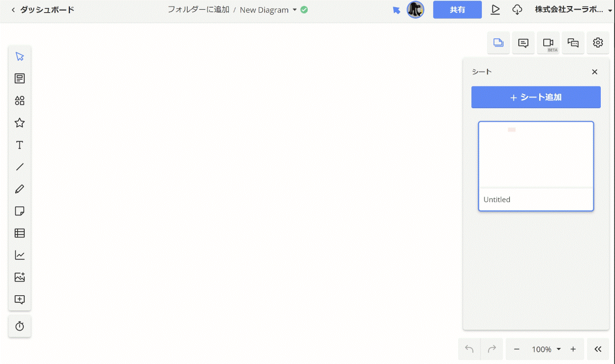
Task: Choose the freehand Pencil tool
Action: (x=20, y=189)
